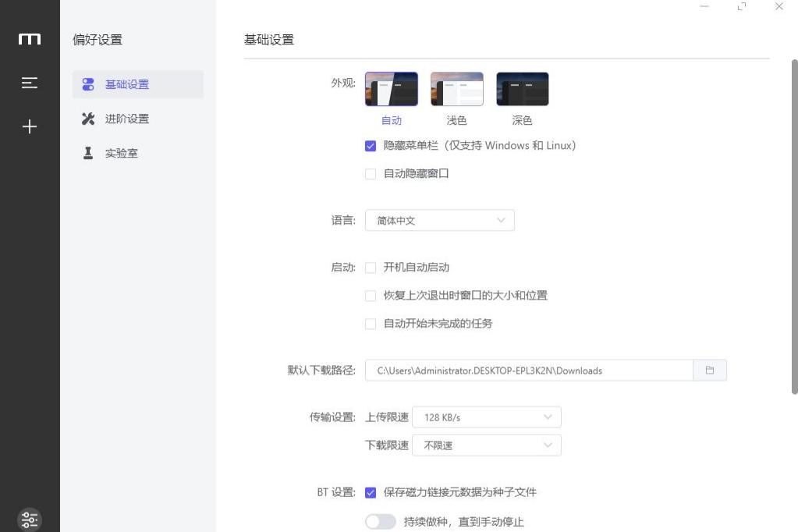Screen dimensions: 798x532
Task: Enable 自动开始未完成的任务
Action: (x=371, y=324)
